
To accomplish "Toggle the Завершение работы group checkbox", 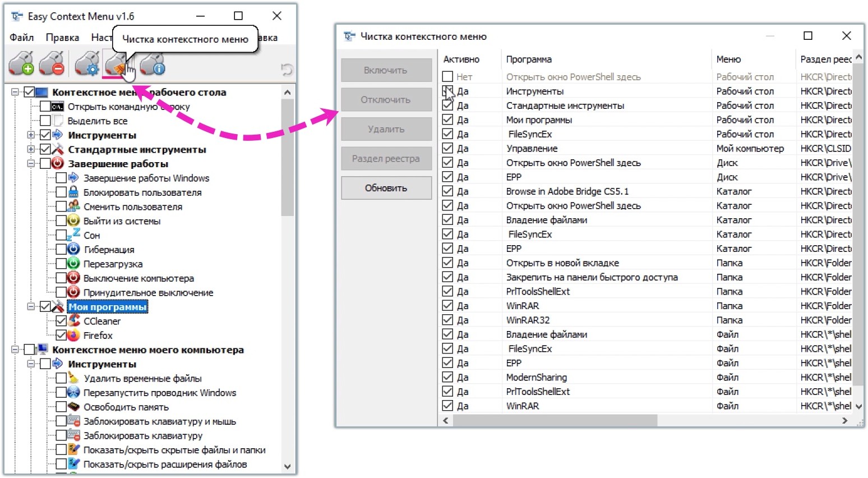I will point(45,164).
